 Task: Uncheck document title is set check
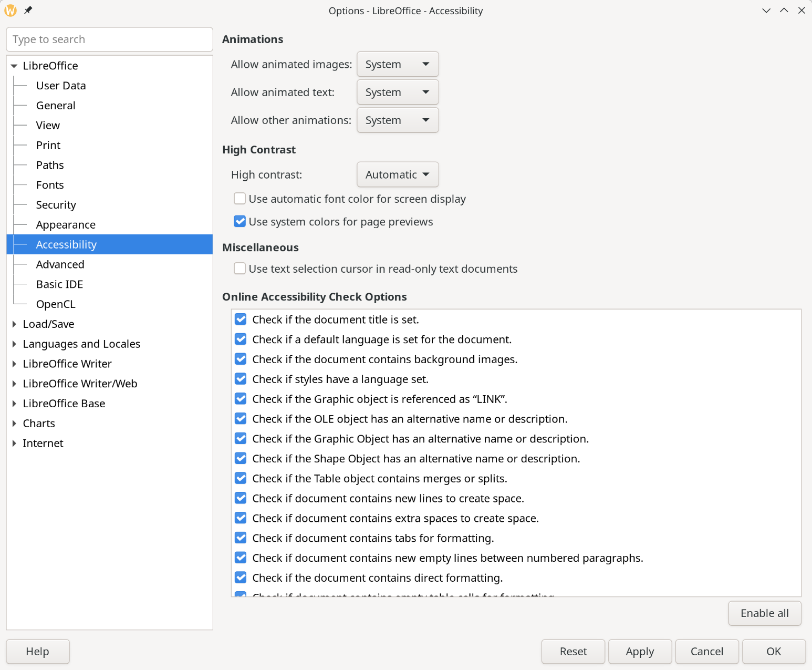[240, 319]
